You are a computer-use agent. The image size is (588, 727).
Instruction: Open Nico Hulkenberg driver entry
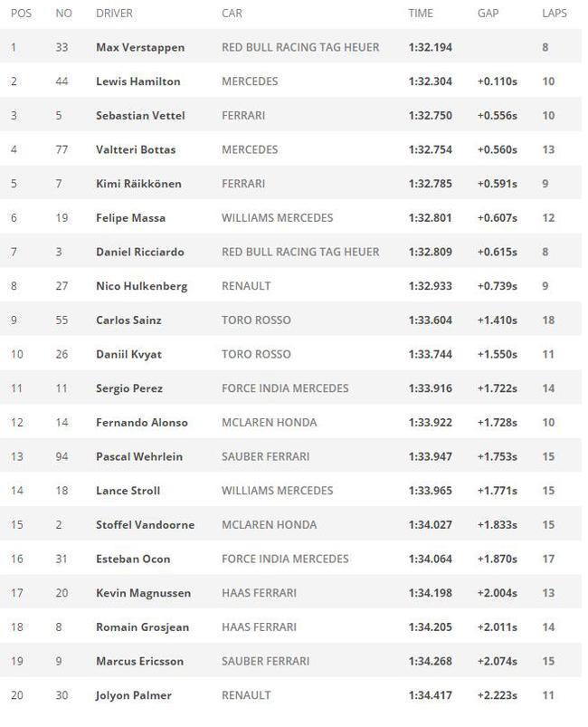coord(142,286)
